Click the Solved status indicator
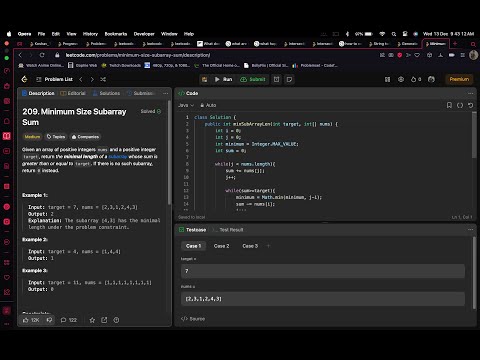The image size is (480, 360). pos(151,111)
